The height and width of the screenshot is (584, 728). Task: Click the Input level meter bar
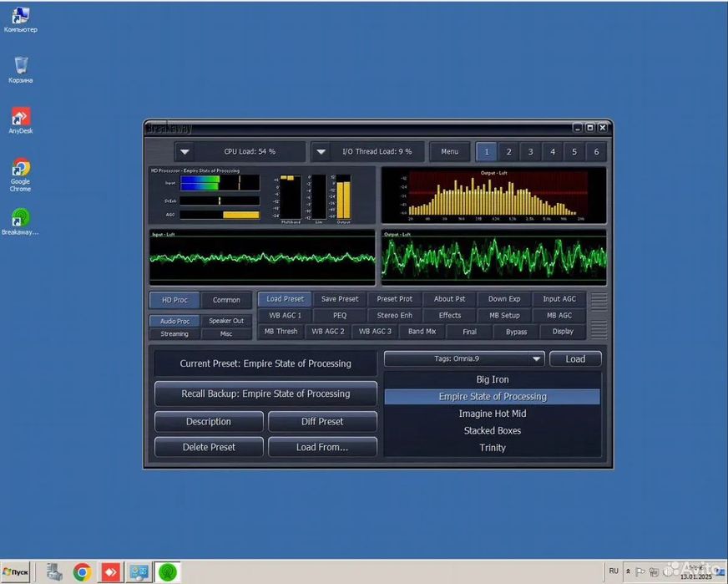click(x=220, y=182)
